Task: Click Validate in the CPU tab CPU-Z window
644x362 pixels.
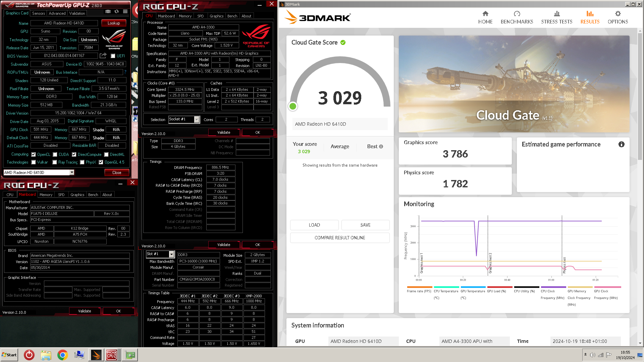Action: pos(224,132)
